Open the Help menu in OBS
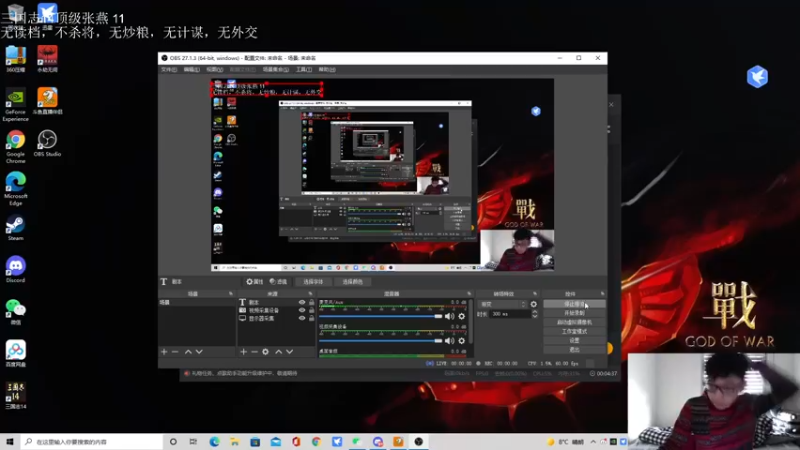Viewport: 800px width, 450px height. coord(327,69)
